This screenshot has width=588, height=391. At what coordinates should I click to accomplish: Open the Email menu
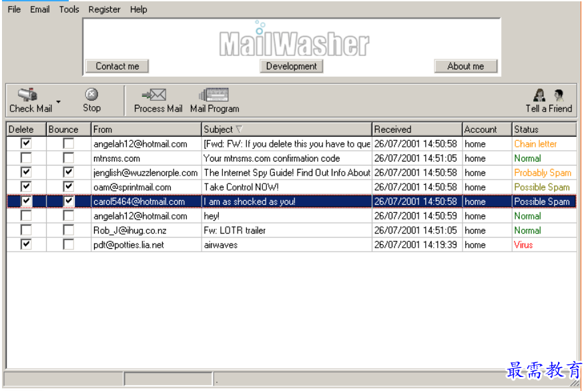(40, 9)
